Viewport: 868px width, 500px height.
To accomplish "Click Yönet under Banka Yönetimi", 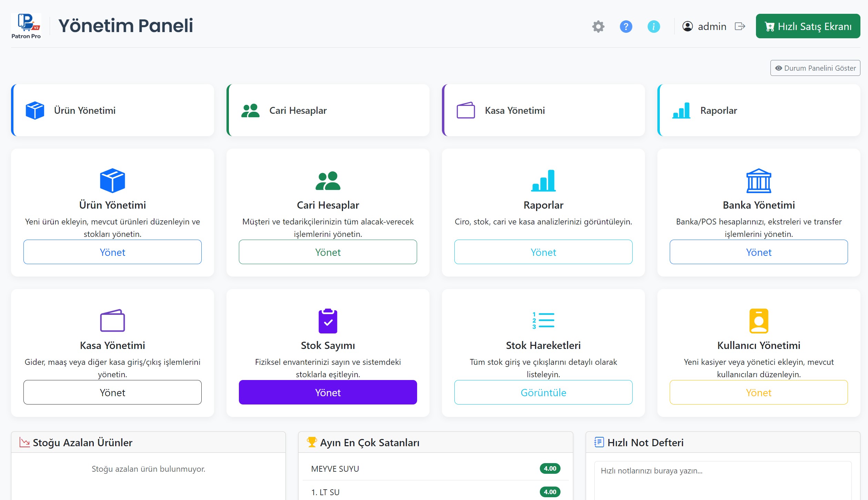I will click(758, 252).
